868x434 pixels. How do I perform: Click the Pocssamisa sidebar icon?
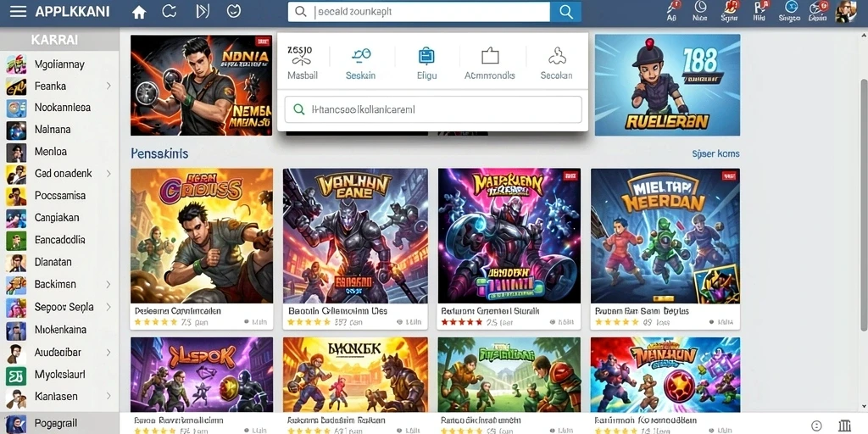pyautogui.click(x=16, y=196)
